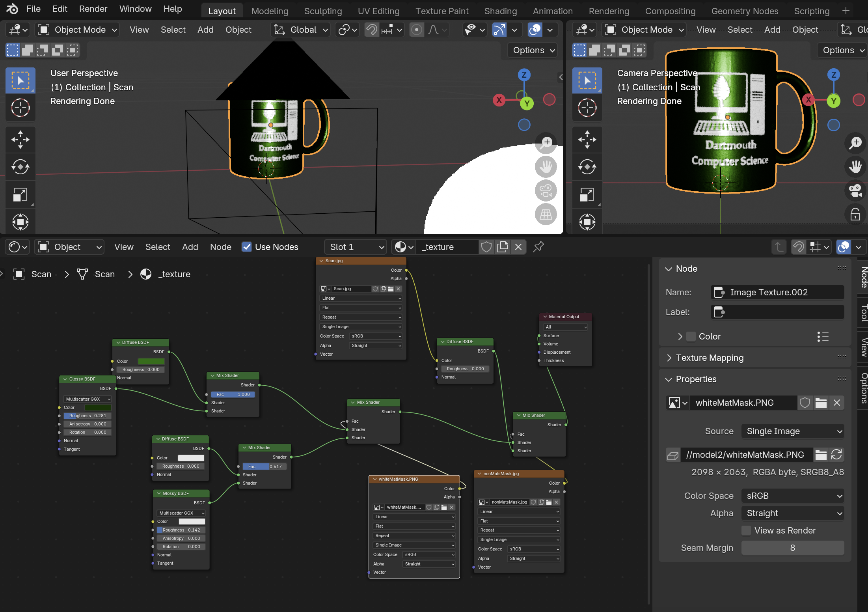Image resolution: width=868 pixels, height=612 pixels.
Task: Click the pan hand icon in left viewport
Action: tap(546, 167)
